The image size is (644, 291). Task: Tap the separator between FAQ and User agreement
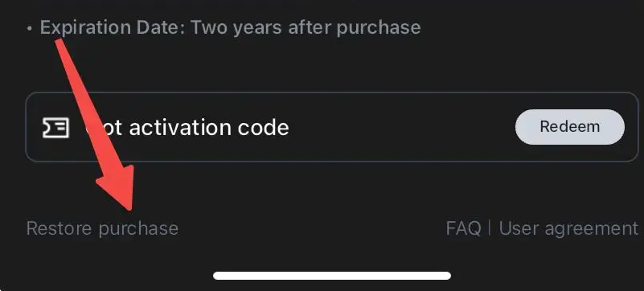[x=490, y=228]
